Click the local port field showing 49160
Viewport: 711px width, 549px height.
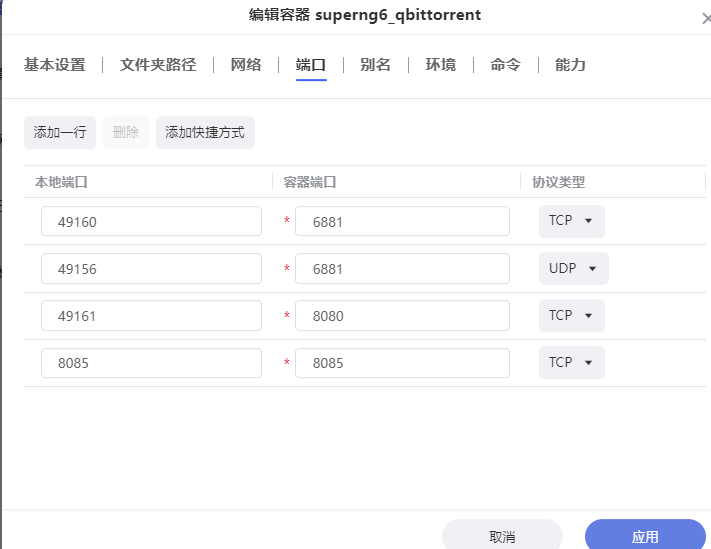(151, 222)
